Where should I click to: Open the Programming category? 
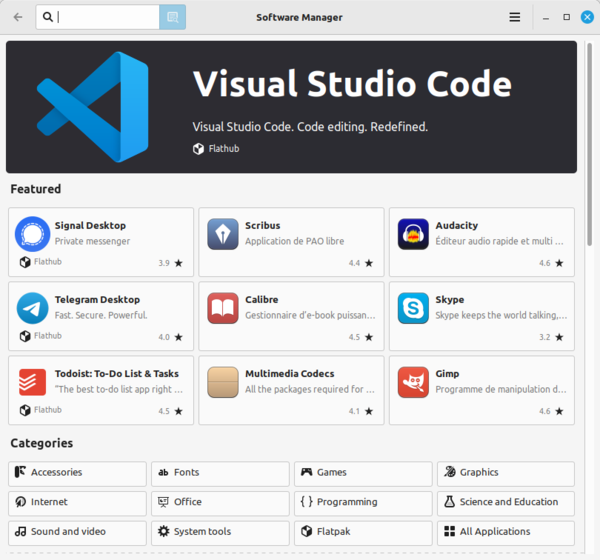363,502
